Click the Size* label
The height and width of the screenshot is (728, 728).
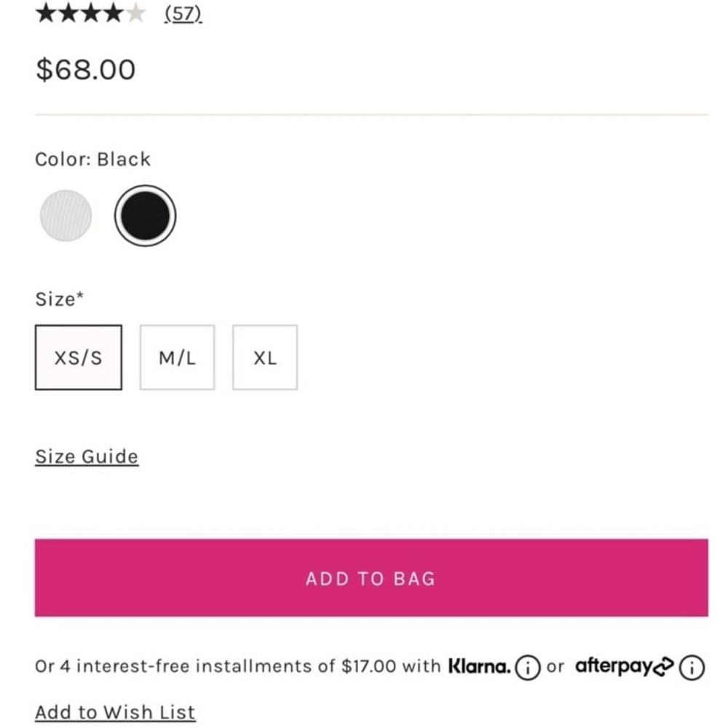tap(60, 299)
